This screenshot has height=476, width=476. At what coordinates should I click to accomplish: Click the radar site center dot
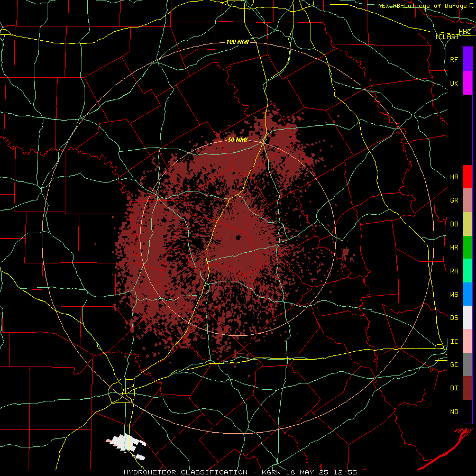[239, 237]
